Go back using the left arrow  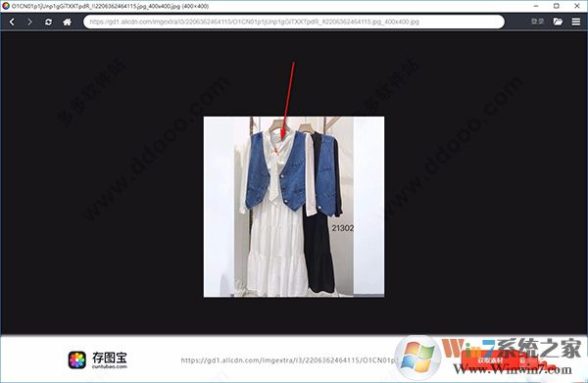pos(12,23)
